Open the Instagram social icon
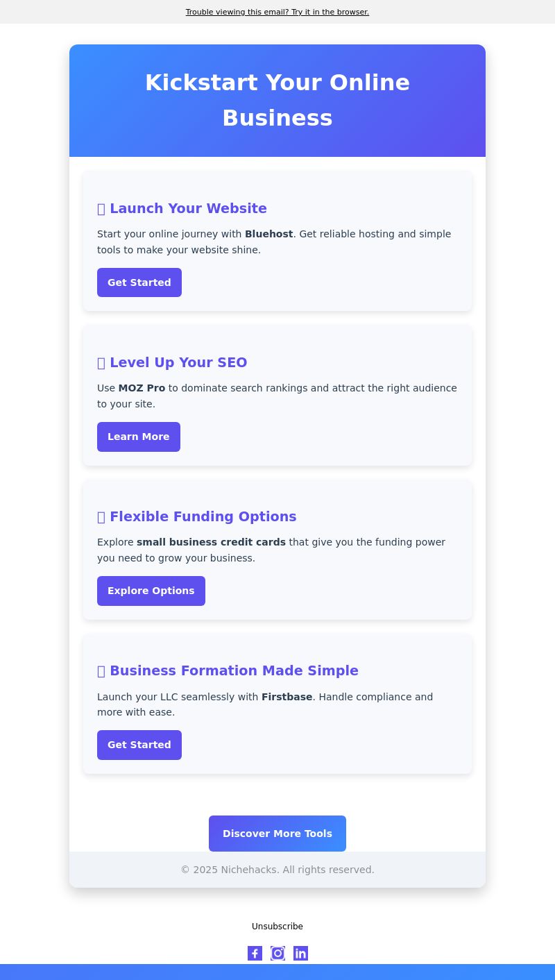This screenshot has width=555, height=980. point(277,953)
